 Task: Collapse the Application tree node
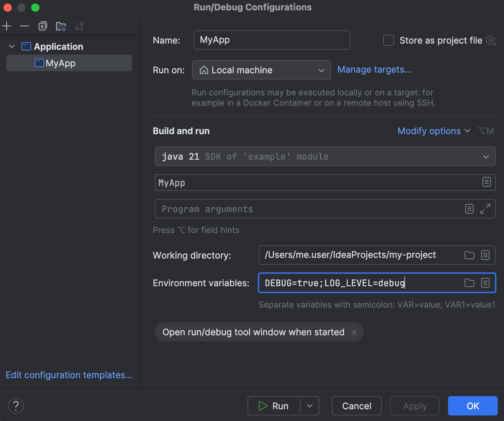point(11,46)
